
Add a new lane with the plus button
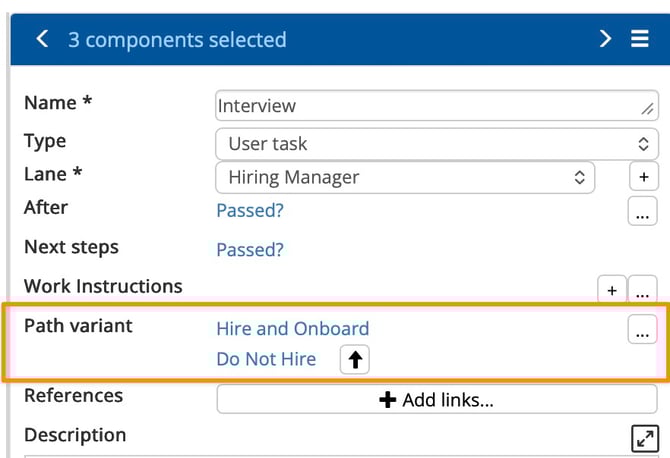pyautogui.click(x=642, y=178)
